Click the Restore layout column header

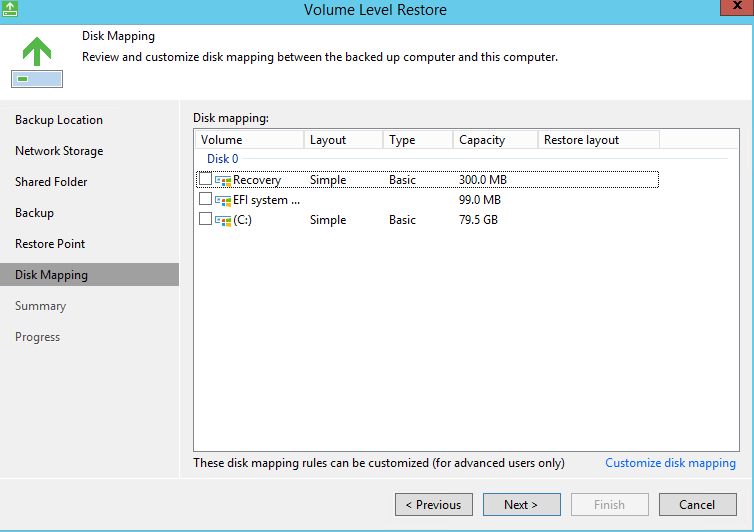click(597, 140)
